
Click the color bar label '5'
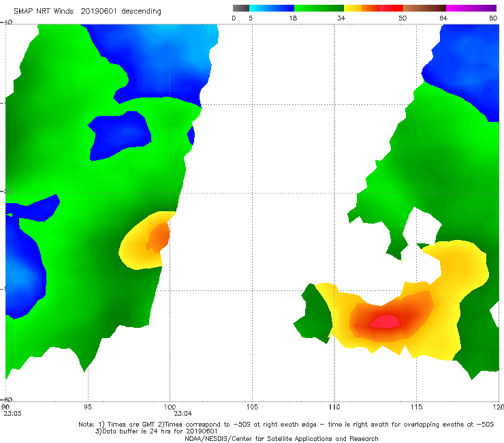click(x=251, y=18)
